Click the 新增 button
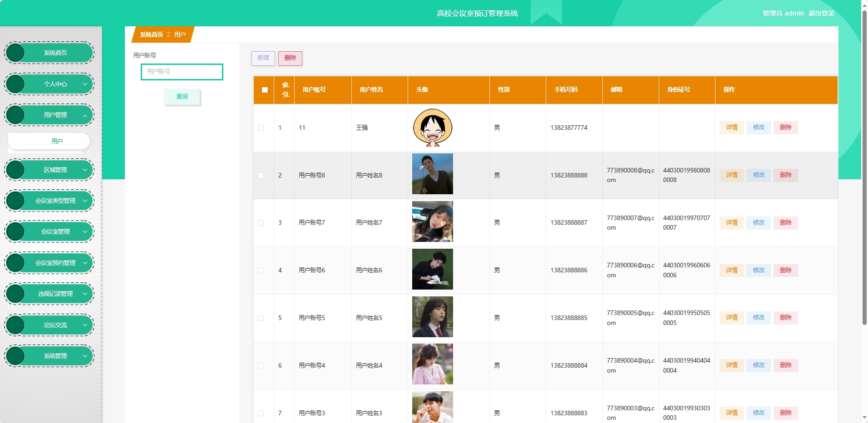 263,58
